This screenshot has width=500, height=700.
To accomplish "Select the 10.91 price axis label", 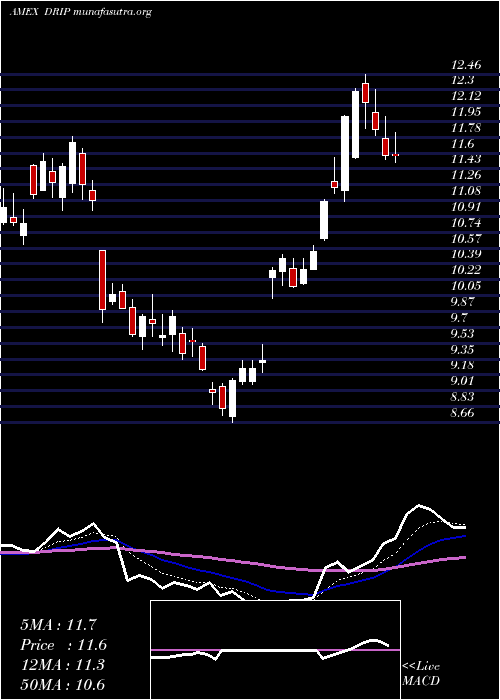I will pyautogui.click(x=466, y=207).
